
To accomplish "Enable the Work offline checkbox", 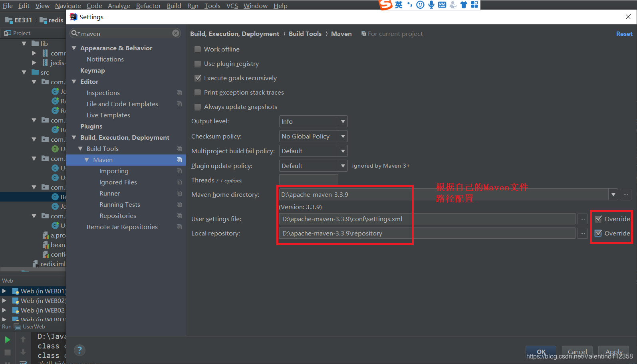I will [x=197, y=49].
